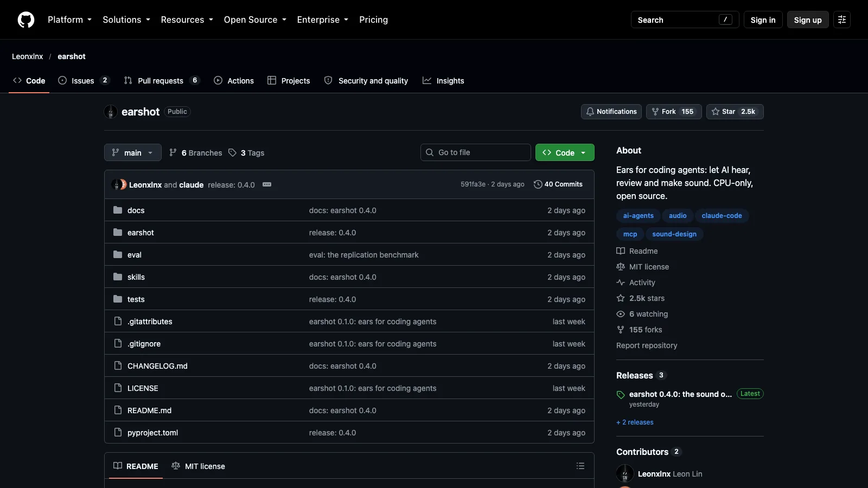Screen dimensions: 868x488
Task: Click the Sign in button
Action: 763,20
